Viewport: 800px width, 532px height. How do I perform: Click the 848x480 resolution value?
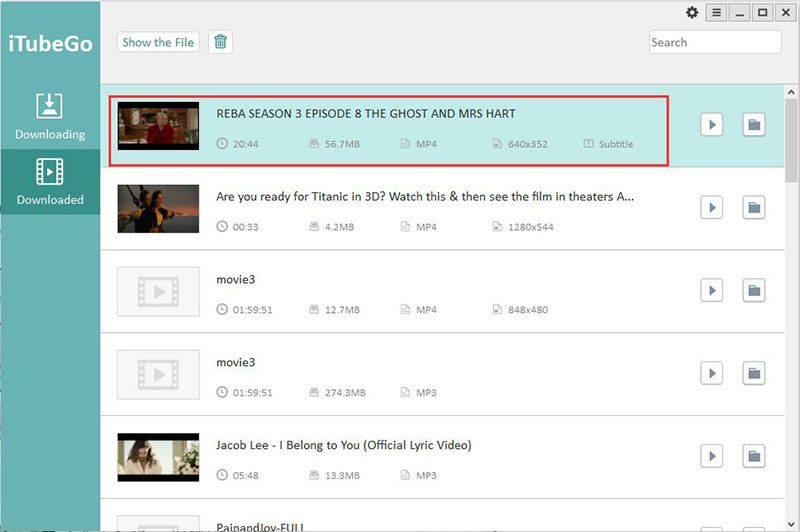click(x=528, y=310)
